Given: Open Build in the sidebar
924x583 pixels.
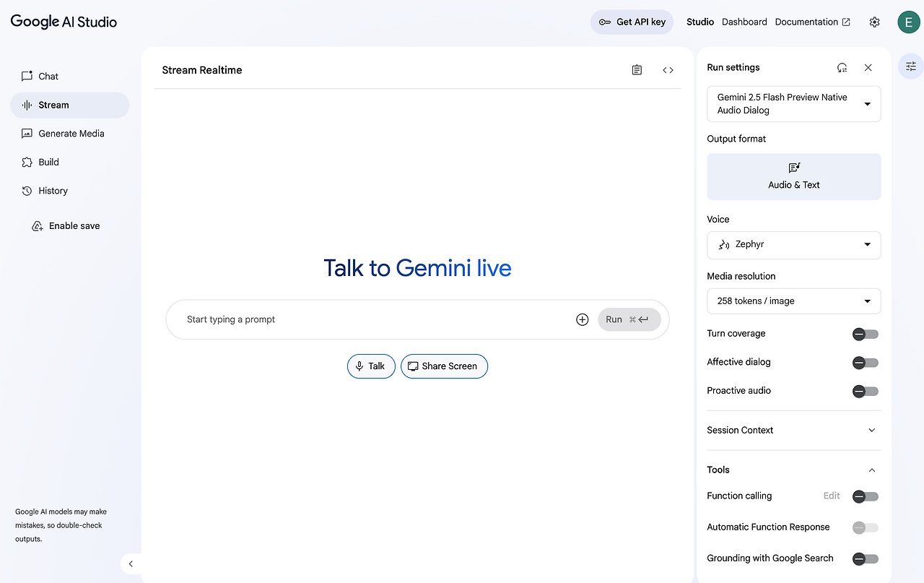Looking at the screenshot, I should coord(70,163).
